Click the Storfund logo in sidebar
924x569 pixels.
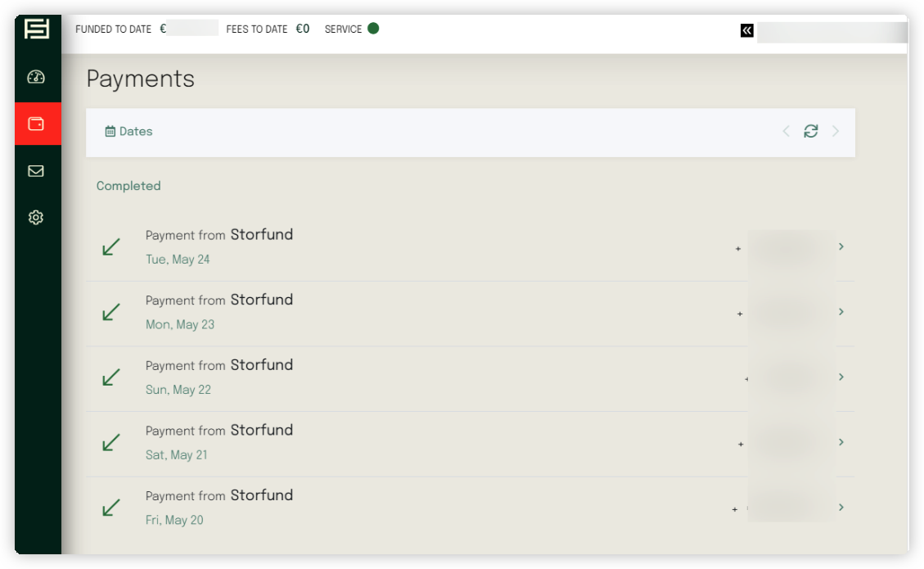[x=37, y=29]
